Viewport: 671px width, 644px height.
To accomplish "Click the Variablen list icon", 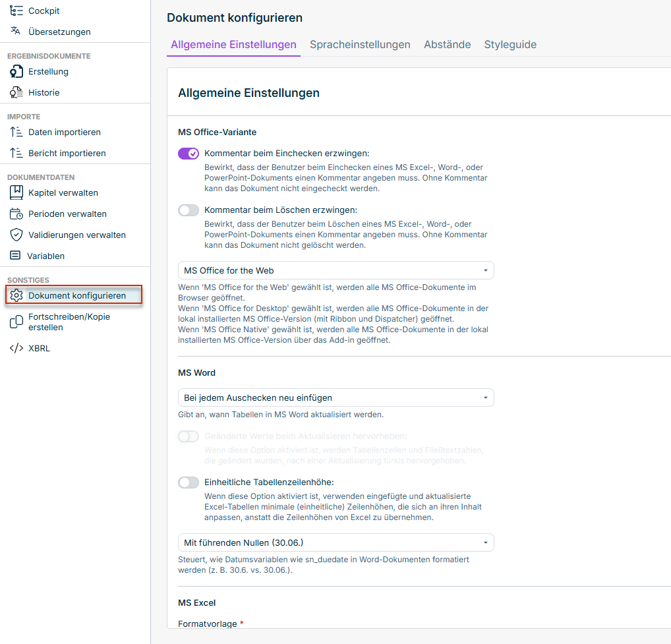I will point(15,256).
